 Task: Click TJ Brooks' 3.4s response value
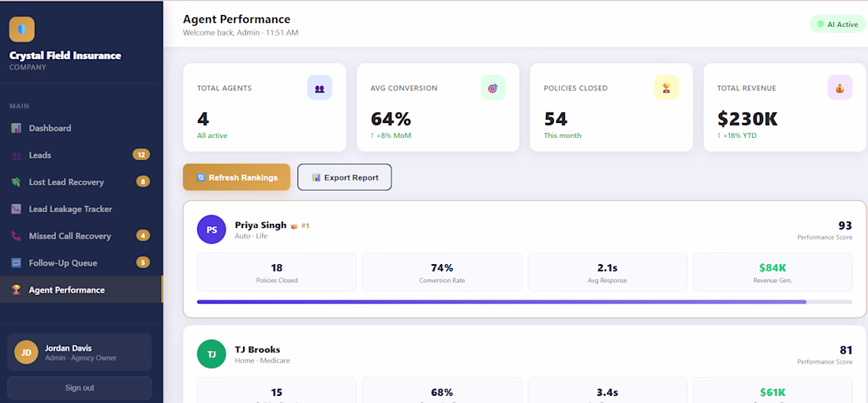tap(608, 392)
